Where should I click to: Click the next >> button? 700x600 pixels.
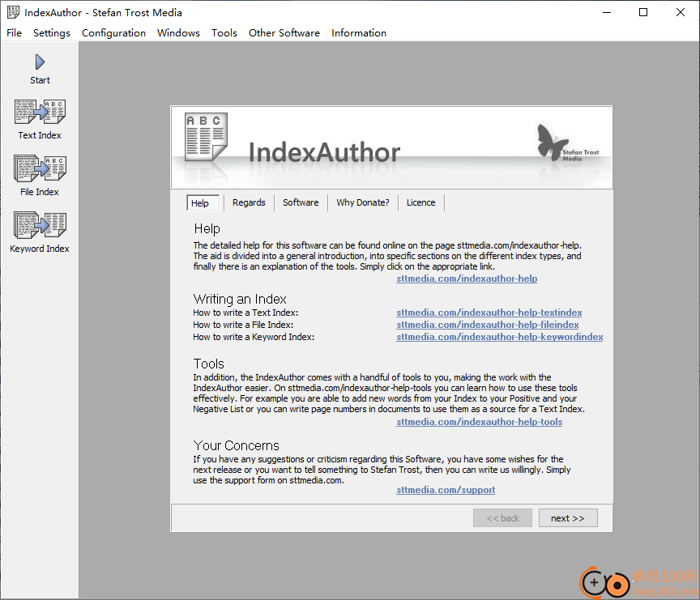click(x=568, y=518)
